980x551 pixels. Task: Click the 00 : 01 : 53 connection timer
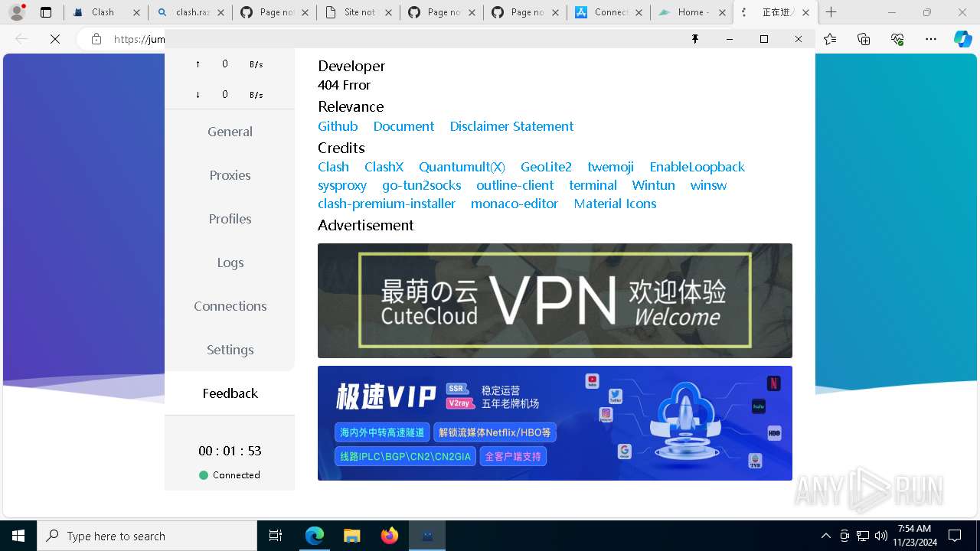point(230,451)
